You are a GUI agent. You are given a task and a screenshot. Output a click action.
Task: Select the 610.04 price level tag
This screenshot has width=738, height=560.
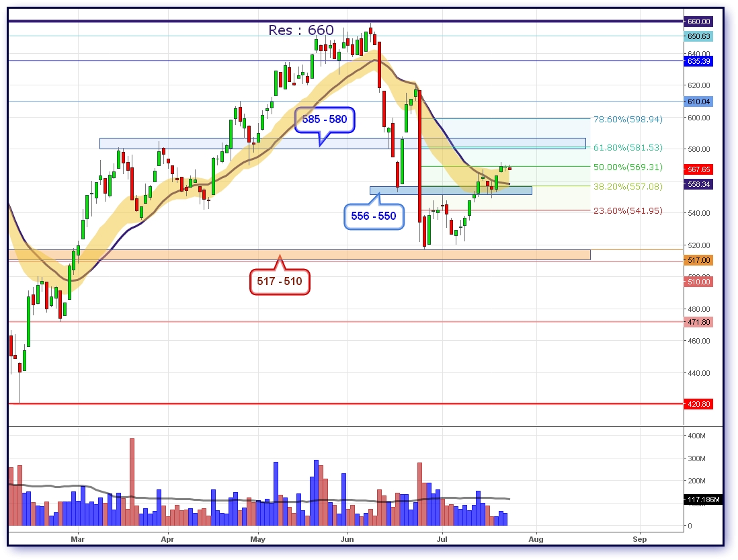[x=699, y=102]
